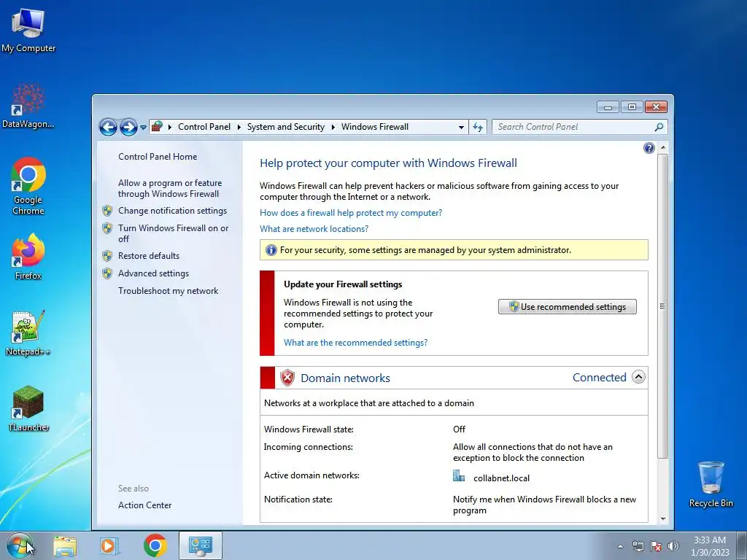The image size is (747, 560).
Task: Open How does a firewall help link
Action: click(x=351, y=213)
